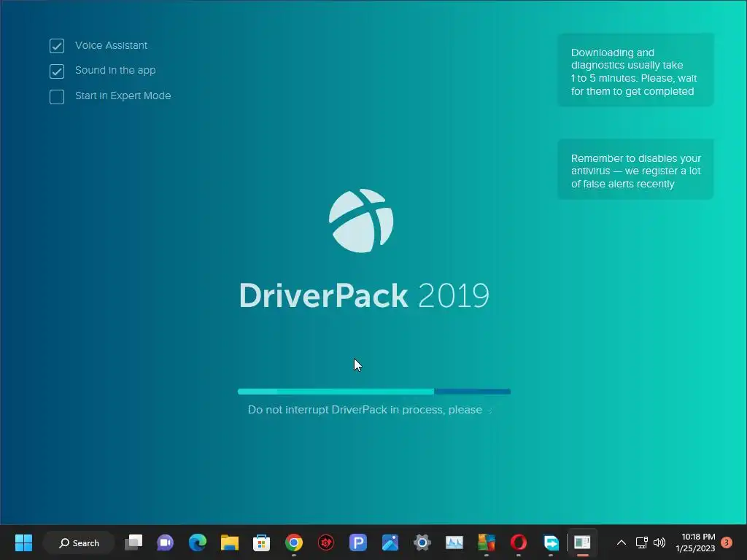Enable Start in Expert Mode checkbox

(57, 97)
